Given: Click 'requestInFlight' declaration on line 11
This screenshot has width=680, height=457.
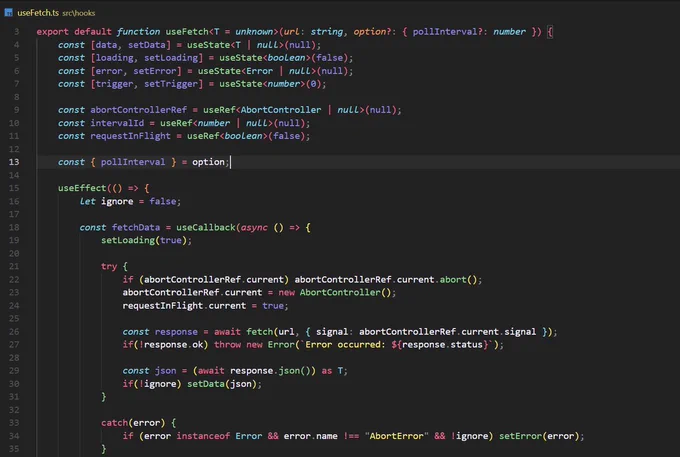Looking at the screenshot, I should coord(130,136).
